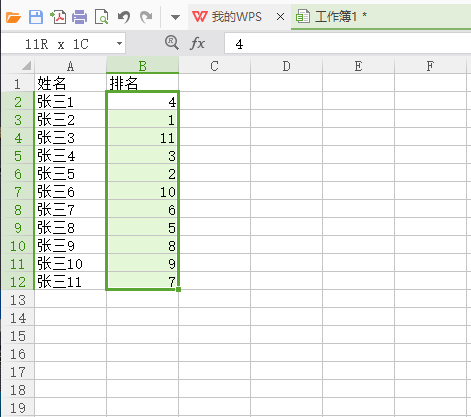Select the cell 张三6

(x=70, y=191)
